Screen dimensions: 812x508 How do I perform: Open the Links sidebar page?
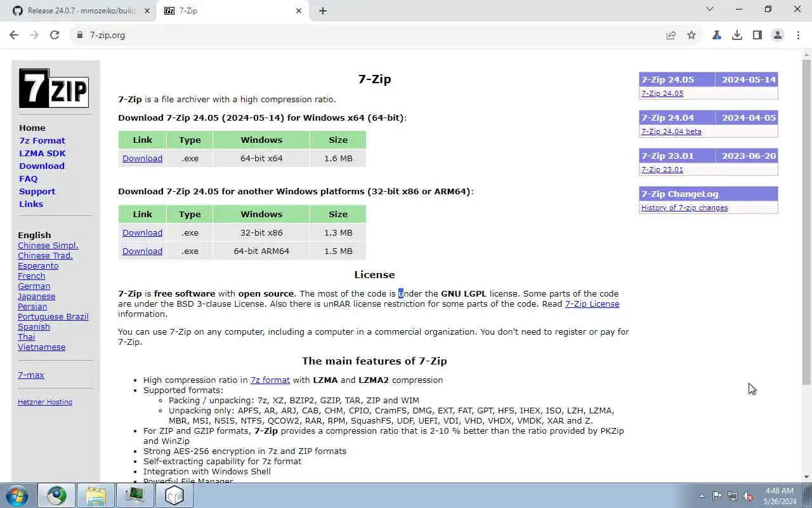31,204
